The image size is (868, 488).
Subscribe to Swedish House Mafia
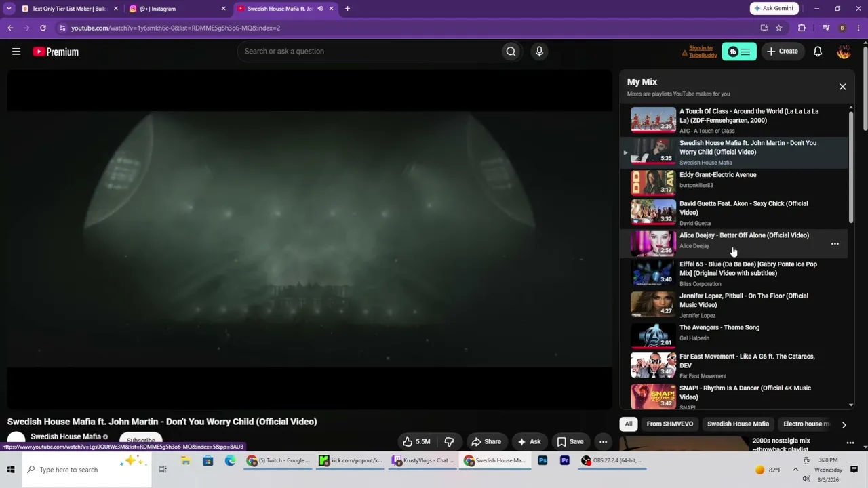(141, 441)
